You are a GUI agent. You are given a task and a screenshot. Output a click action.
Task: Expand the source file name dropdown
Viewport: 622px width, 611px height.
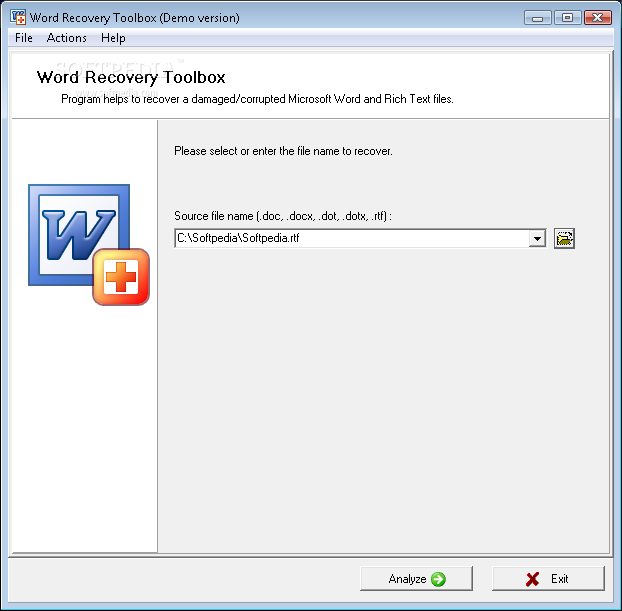[x=537, y=238]
